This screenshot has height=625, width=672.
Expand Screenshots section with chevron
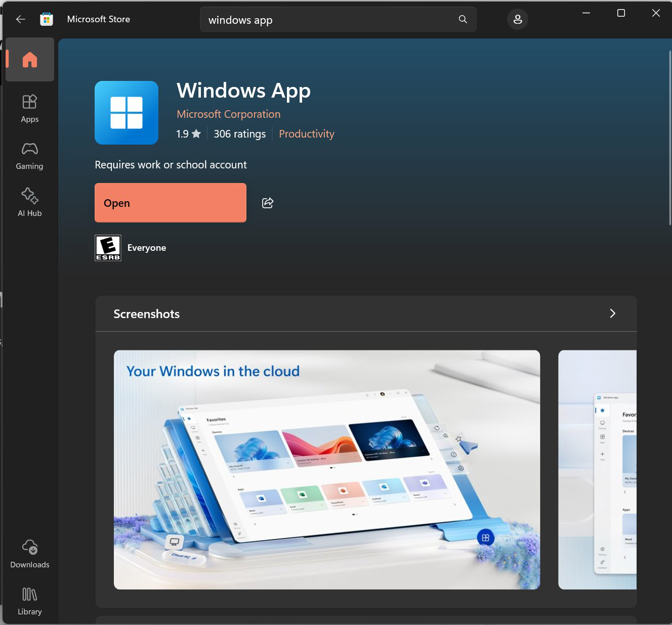(x=612, y=314)
